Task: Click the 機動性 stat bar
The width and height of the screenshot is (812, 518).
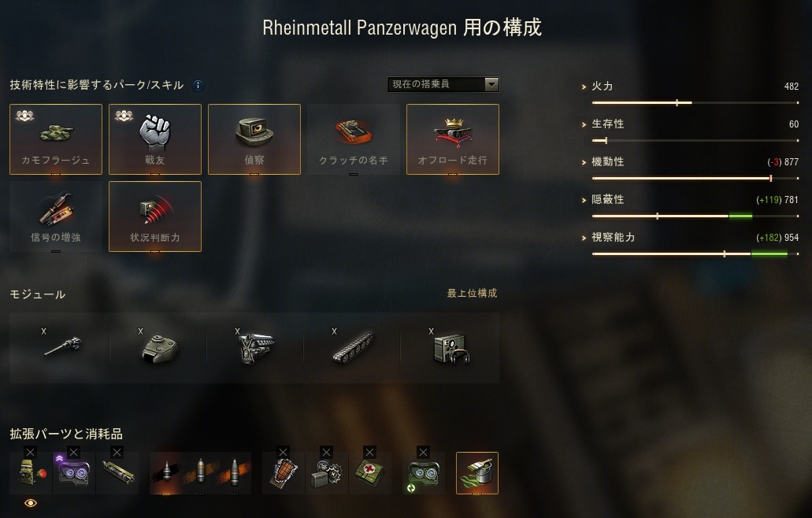Action: [695, 178]
